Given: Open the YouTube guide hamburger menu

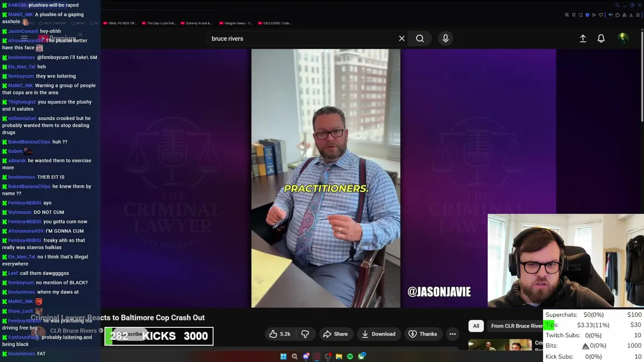Looking at the screenshot, I should click(24, 38).
